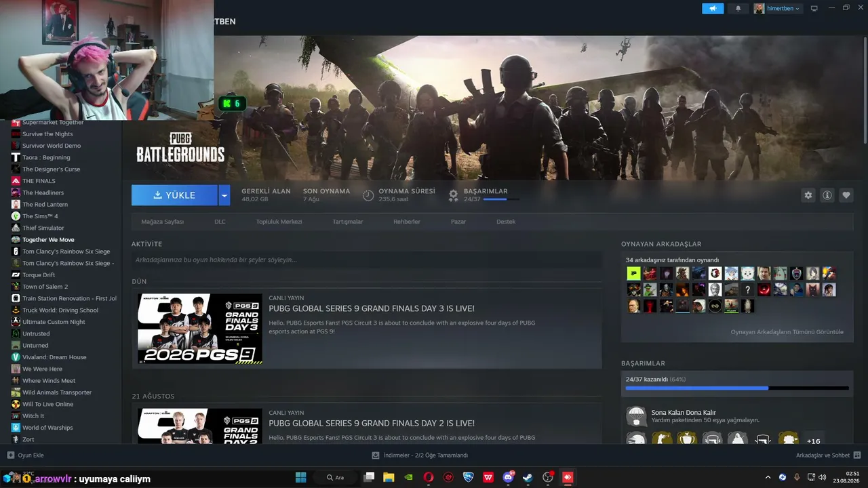Click the Add Game plus icon

(11, 455)
